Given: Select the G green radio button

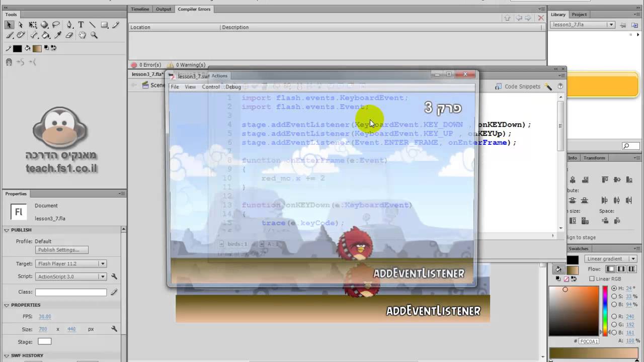Looking at the screenshot, I should click(614, 325).
